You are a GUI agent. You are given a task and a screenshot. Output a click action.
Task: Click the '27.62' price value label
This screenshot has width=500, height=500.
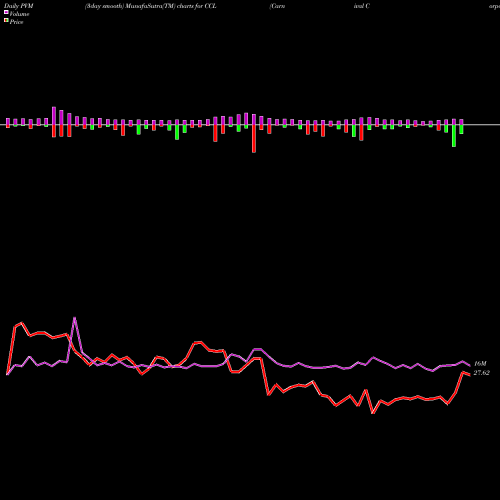pos(481,373)
